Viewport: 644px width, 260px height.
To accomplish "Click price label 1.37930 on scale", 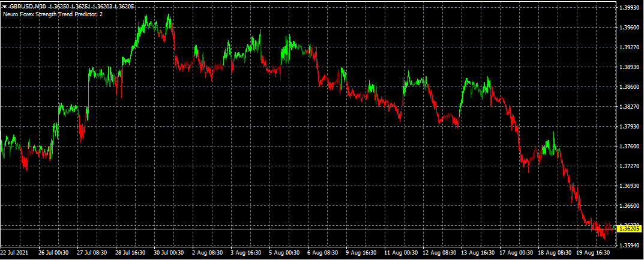I will [x=629, y=127].
